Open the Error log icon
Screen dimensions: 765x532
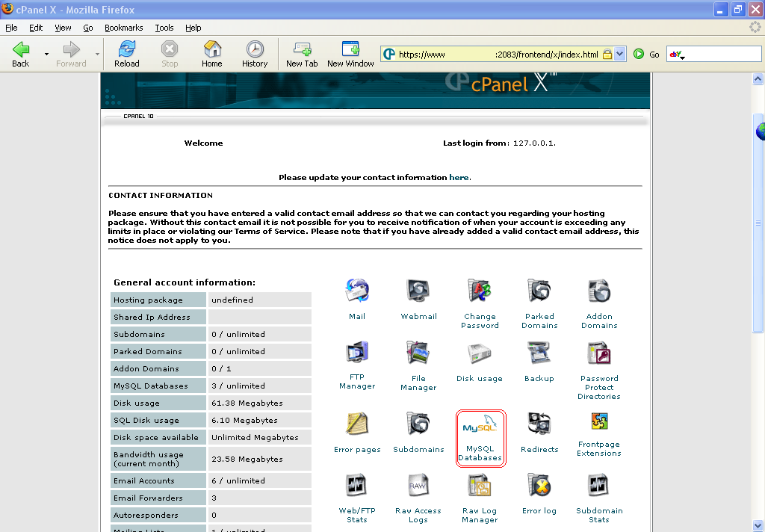pyautogui.click(x=539, y=485)
